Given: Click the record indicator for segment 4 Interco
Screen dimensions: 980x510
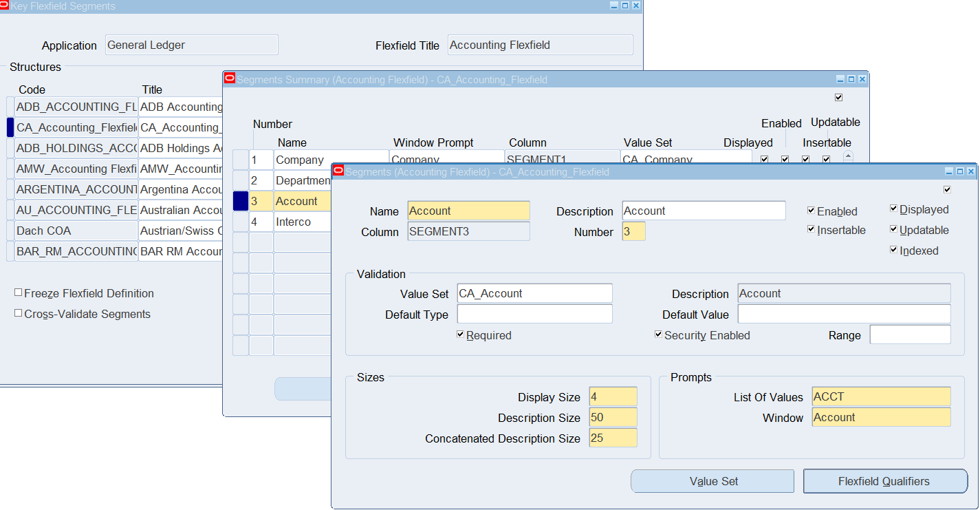Looking at the screenshot, I should click(x=241, y=222).
